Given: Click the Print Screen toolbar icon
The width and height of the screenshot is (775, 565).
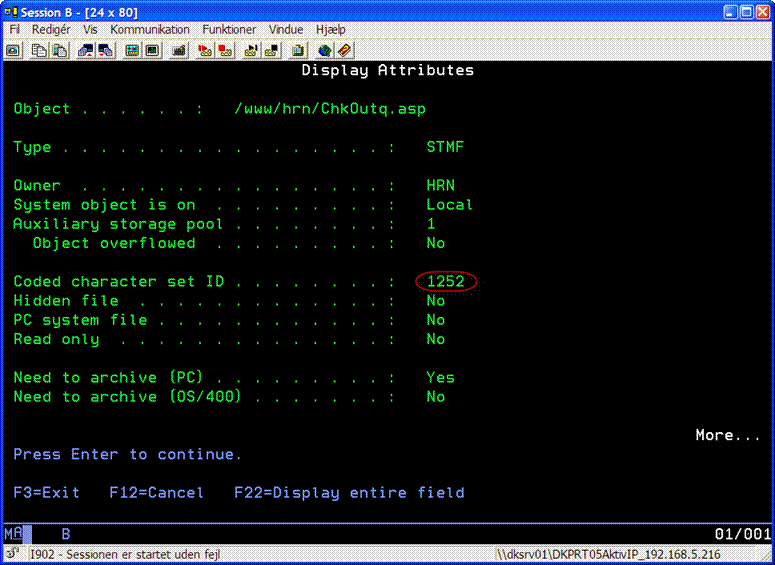Looking at the screenshot, I should click(x=13, y=50).
